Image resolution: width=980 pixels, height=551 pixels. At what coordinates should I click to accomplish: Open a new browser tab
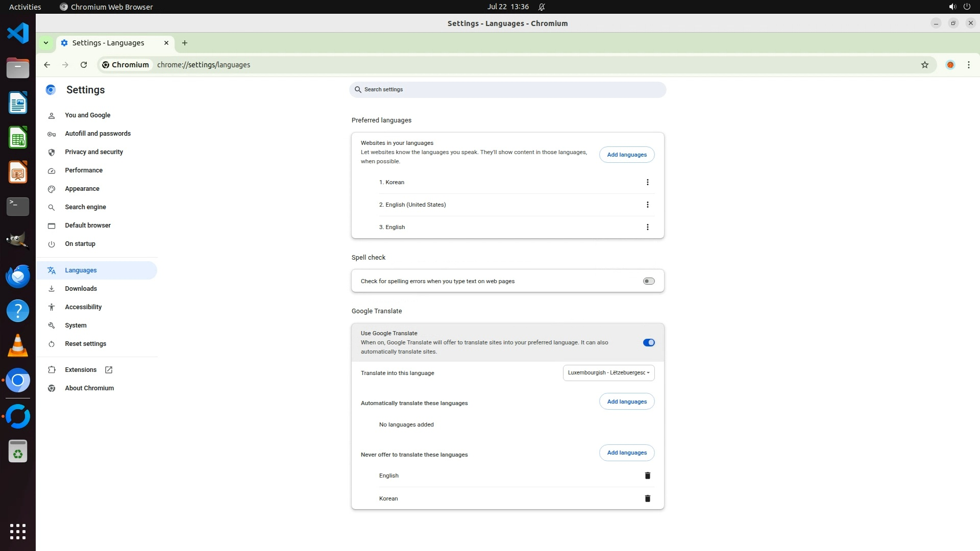(x=185, y=43)
